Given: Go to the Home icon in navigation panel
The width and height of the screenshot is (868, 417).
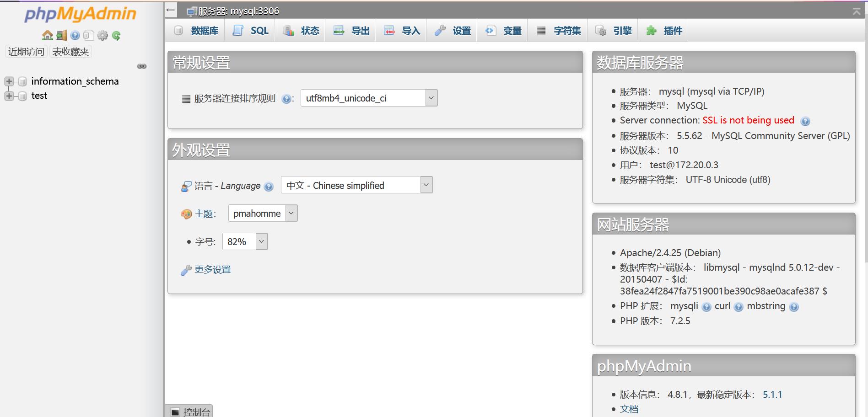Looking at the screenshot, I should [48, 35].
